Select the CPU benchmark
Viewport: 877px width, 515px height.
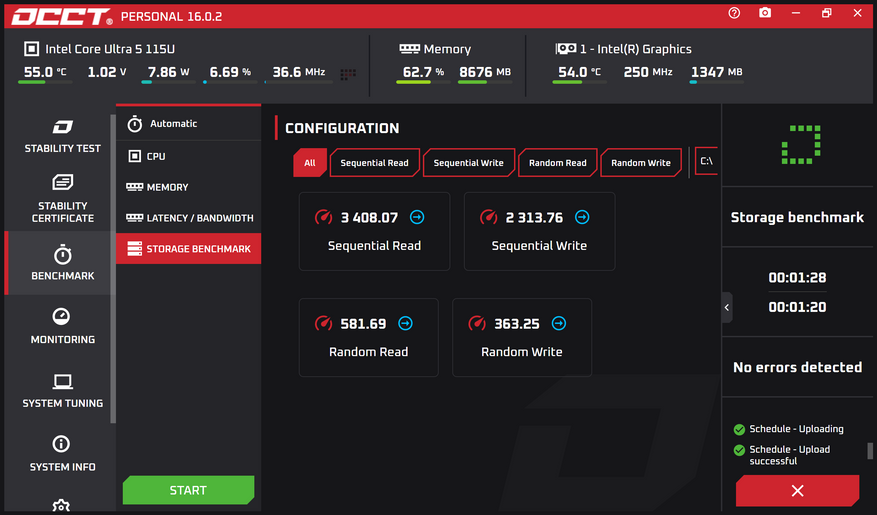(188, 156)
